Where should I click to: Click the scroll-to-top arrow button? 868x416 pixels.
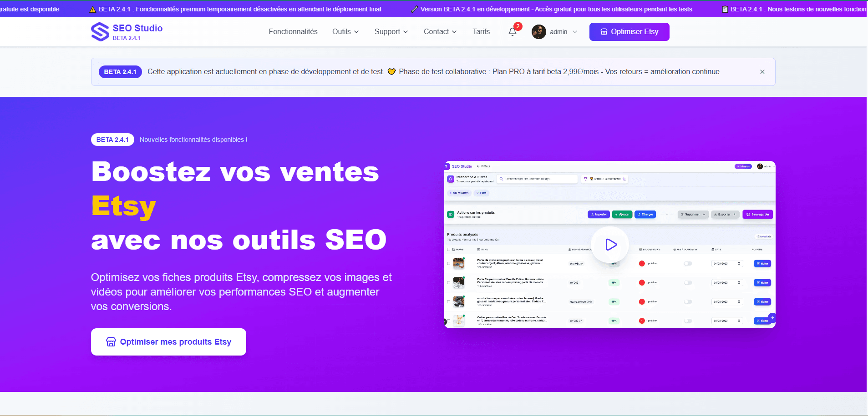point(772,318)
